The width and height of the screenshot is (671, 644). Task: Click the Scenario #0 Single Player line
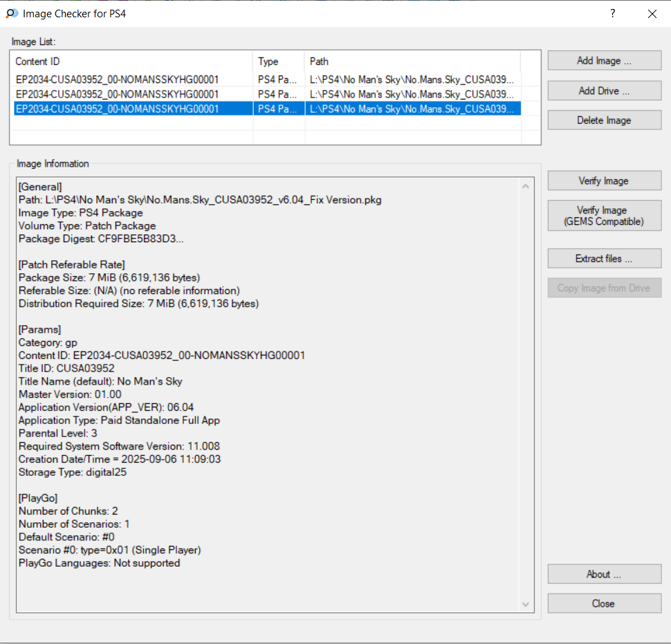pyautogui.click(x=110, y=550)
